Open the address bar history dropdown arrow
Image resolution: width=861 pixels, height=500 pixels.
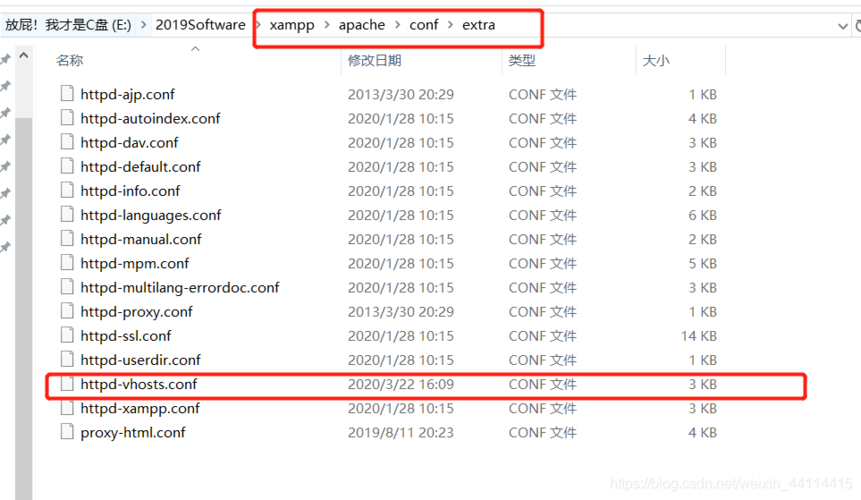click(x=842, y=26)
